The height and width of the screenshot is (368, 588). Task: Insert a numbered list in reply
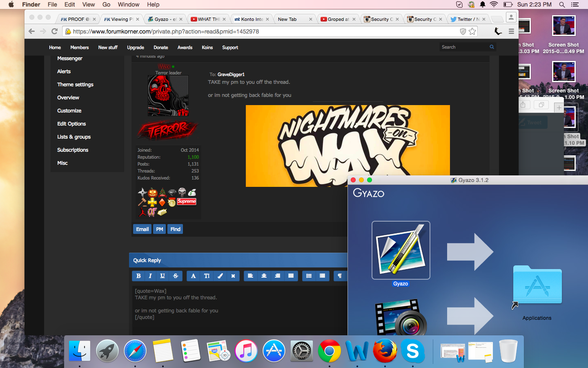[322, 276]
